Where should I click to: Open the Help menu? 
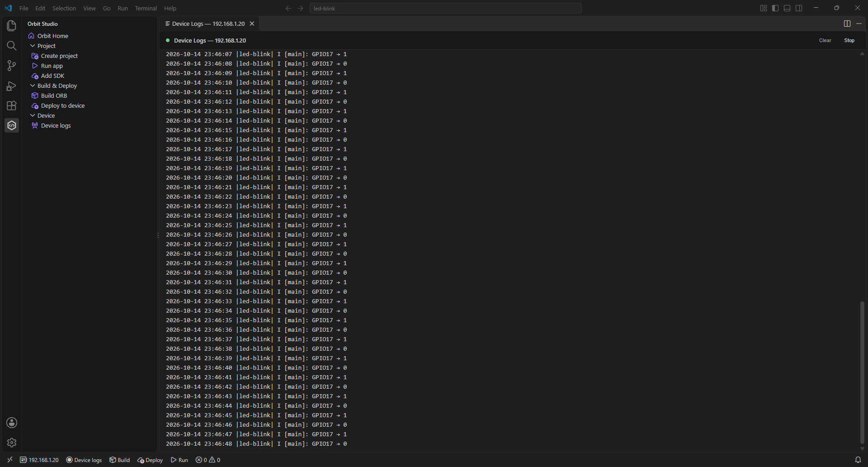(170, 8)
